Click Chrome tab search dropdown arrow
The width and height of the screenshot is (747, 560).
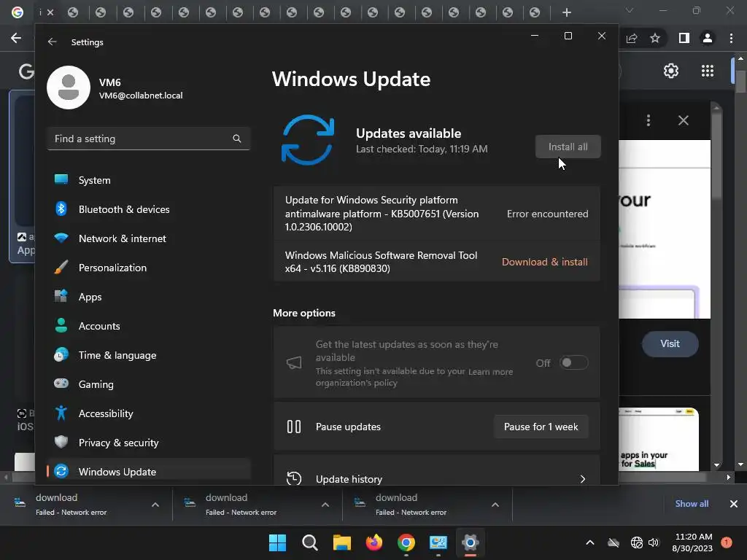[630, 10]
